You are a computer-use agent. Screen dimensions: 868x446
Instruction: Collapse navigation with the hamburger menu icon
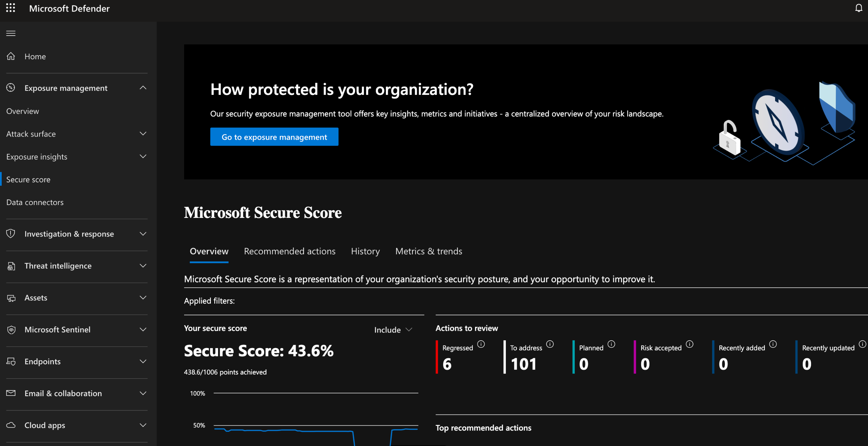click(11, 33)
